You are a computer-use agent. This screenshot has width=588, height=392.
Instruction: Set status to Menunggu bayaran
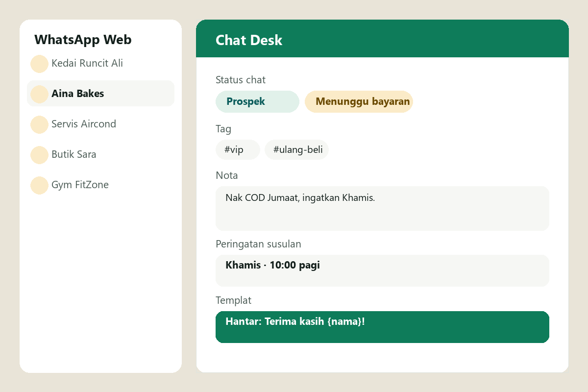[x=359, y=101]
